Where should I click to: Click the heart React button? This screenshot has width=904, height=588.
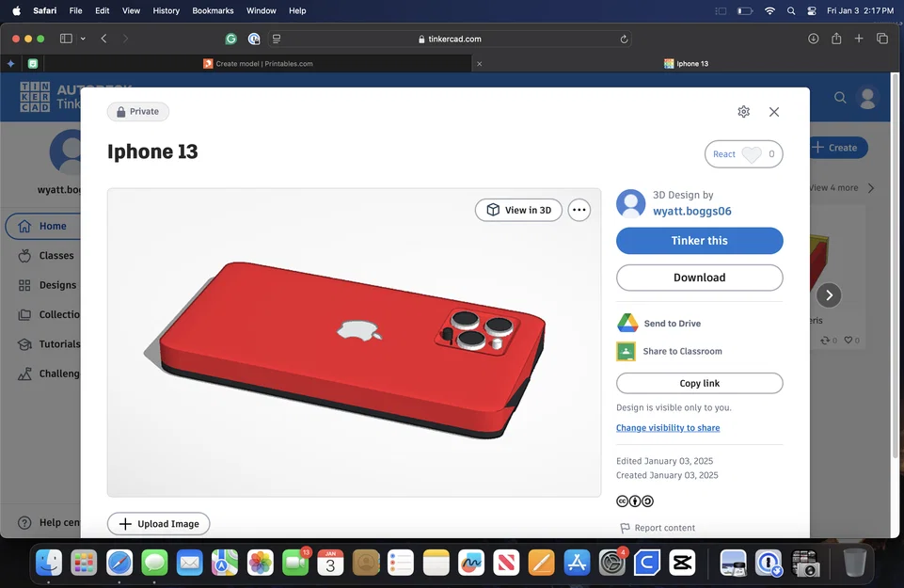pos(744,154)
